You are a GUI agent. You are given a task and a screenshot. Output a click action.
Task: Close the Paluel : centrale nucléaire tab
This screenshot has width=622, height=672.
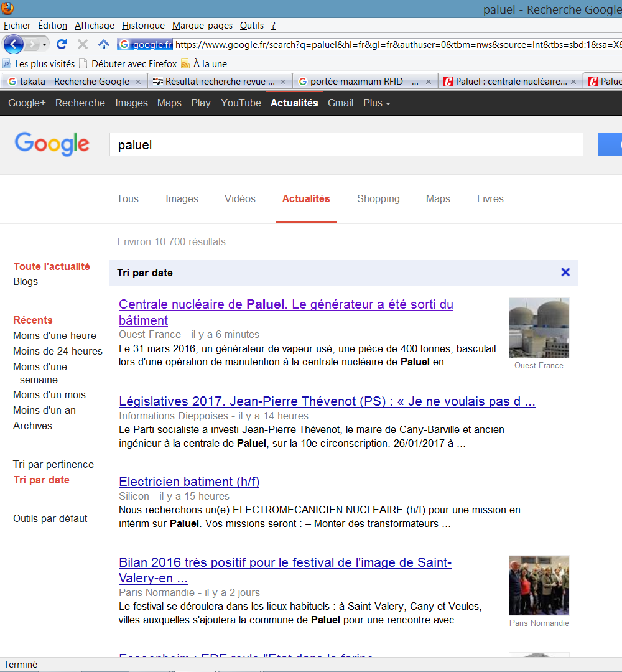[x=573, y=82]
